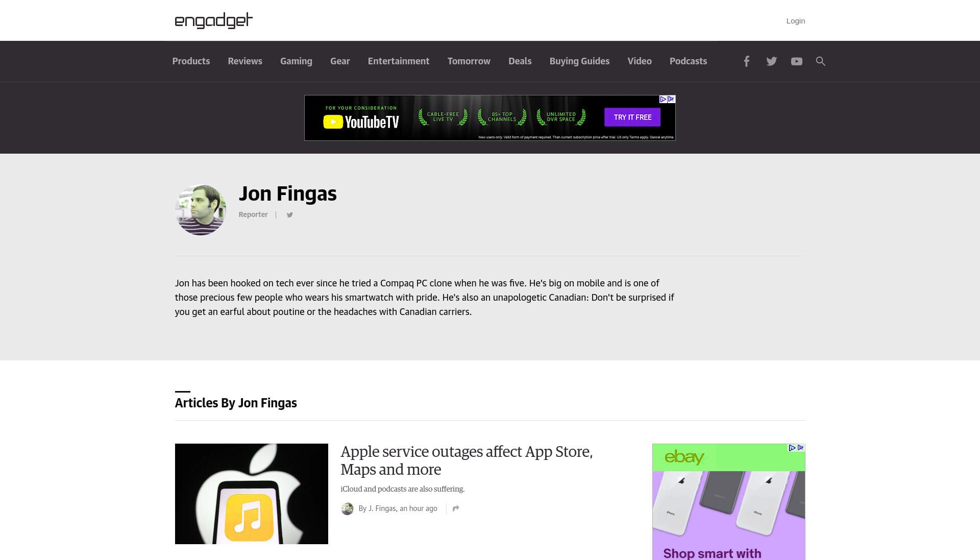The image size is (980, 560).
Task: Open AdChoices icon on YouTube TV banner
Action: (663, 100)
